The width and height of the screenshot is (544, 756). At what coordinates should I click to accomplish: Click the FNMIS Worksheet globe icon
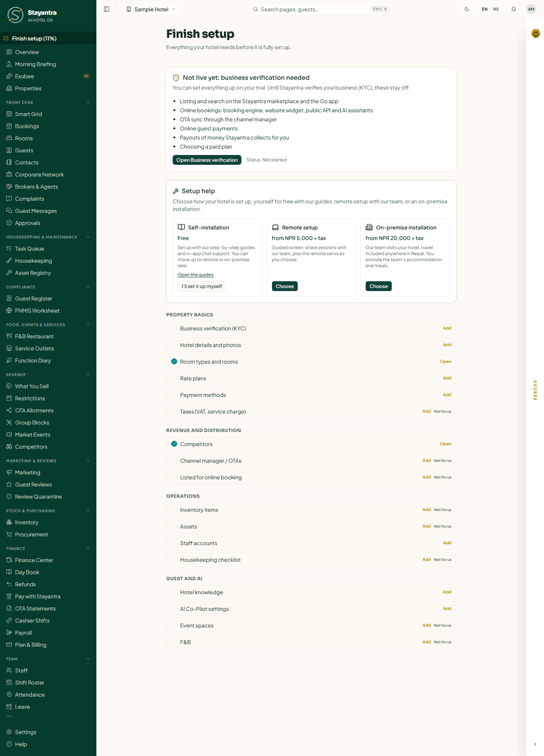[x=9, y=310]
